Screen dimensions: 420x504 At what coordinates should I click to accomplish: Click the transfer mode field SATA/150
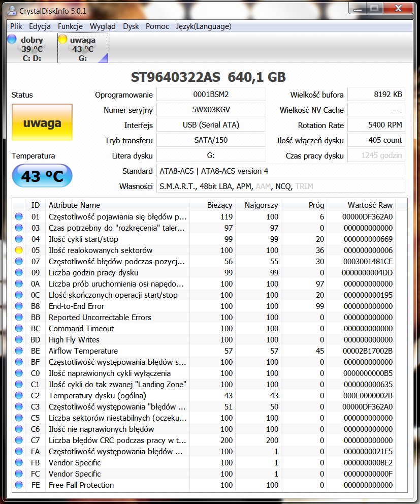pyautogui.click(x=211, y=140)
